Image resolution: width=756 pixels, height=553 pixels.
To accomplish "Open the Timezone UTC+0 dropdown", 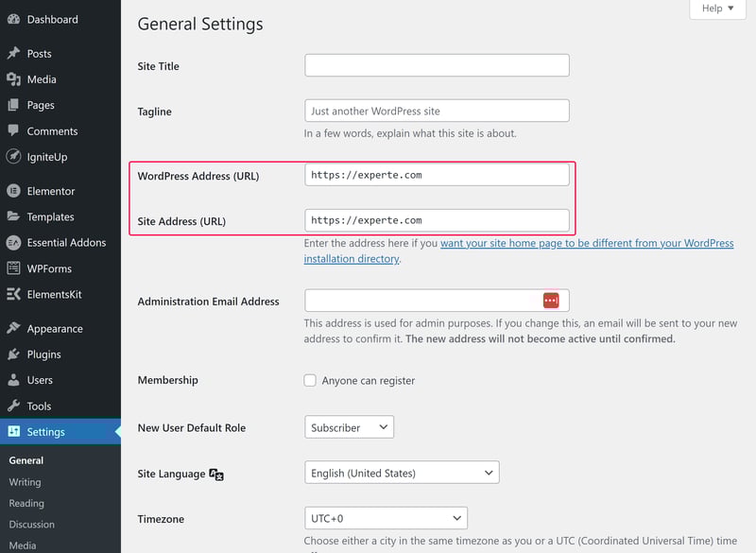I will pyautogui.click(x=386, y=518).
